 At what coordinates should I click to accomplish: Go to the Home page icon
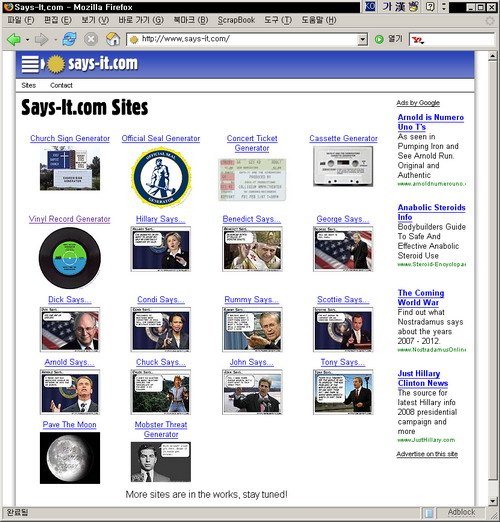coord(113,39)
